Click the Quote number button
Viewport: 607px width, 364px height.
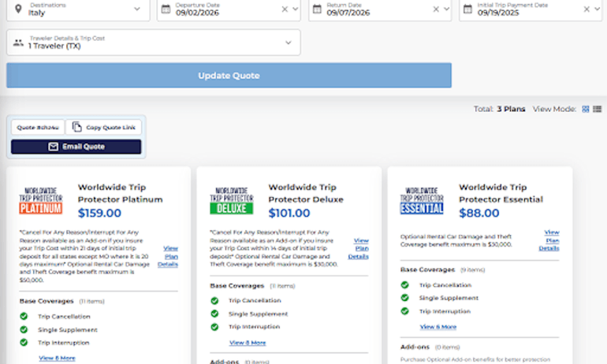[35, 128]
